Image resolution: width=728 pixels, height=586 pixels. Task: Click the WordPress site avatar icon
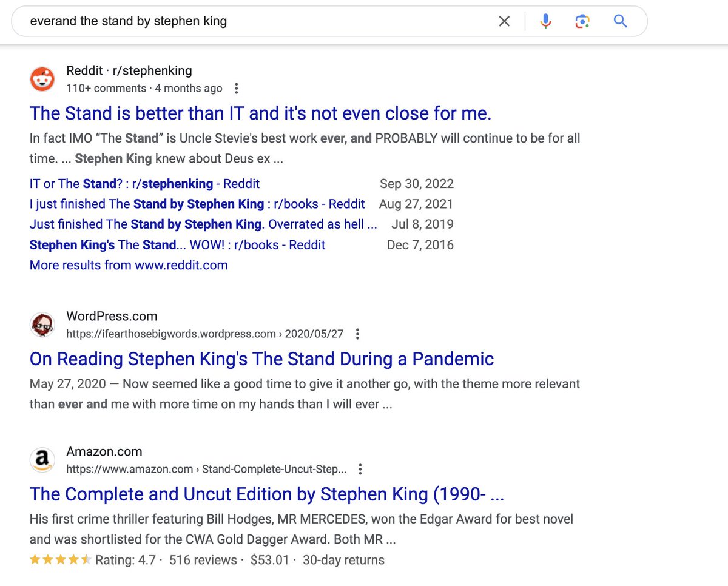[x=42, y=325]
